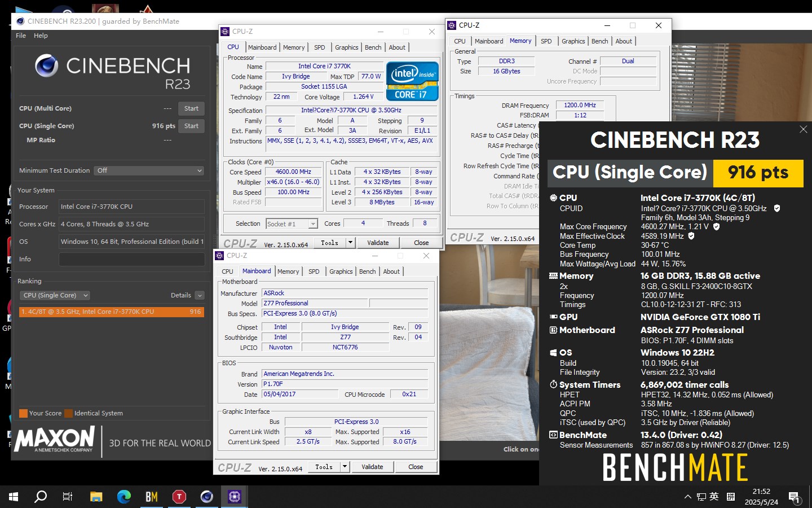The width and height of the screenshot is (812, 508).
Task: Click top-left CPU-Z window title icon
Action: coord(225,32)
